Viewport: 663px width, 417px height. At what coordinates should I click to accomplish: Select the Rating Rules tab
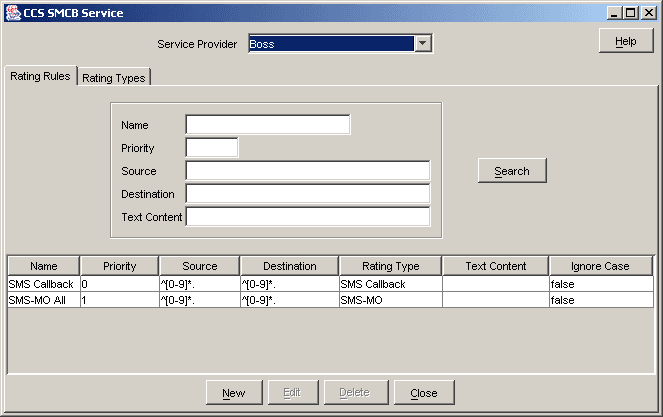(x=40, y=76)
